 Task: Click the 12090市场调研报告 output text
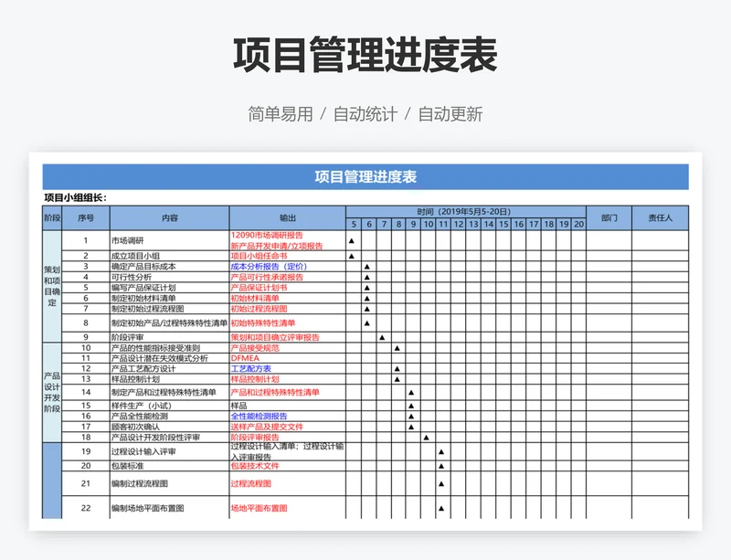[267, 236]
